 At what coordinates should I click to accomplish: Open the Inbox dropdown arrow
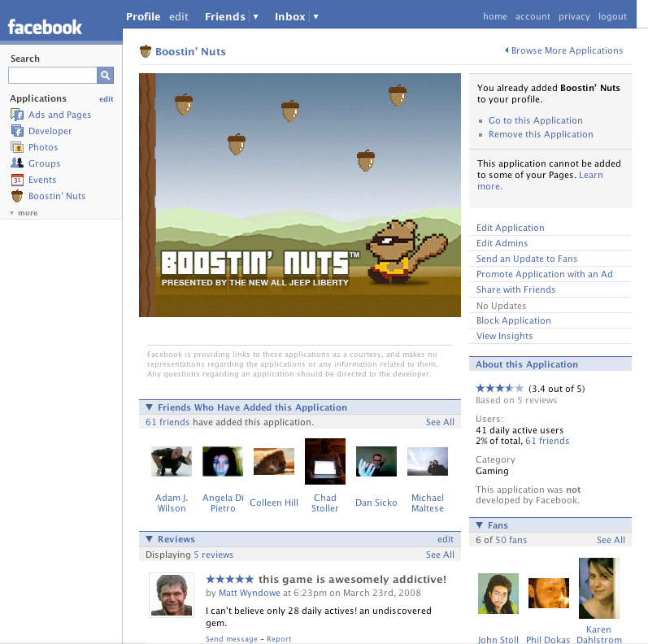[315, 17]
